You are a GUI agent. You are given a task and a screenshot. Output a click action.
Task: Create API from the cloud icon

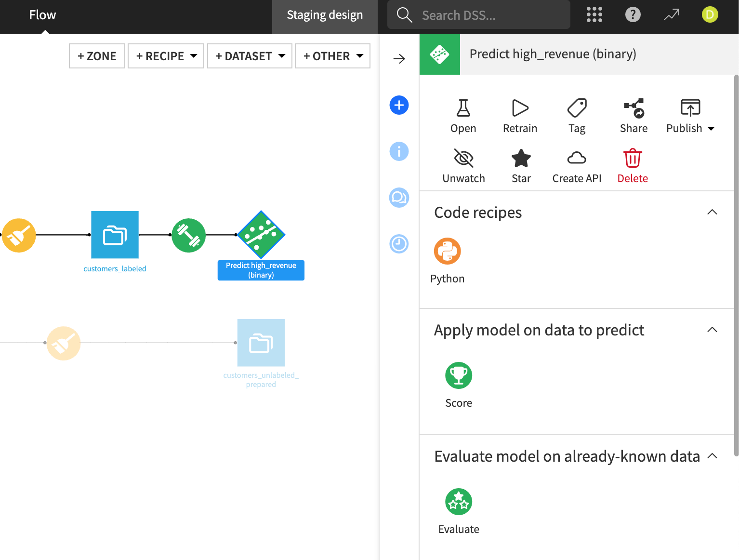[577, 166]
